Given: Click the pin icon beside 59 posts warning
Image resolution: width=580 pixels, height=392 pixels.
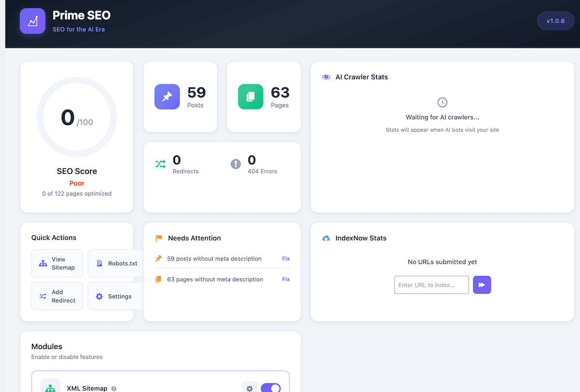Looking at the screenshot, I should point(159,259).
